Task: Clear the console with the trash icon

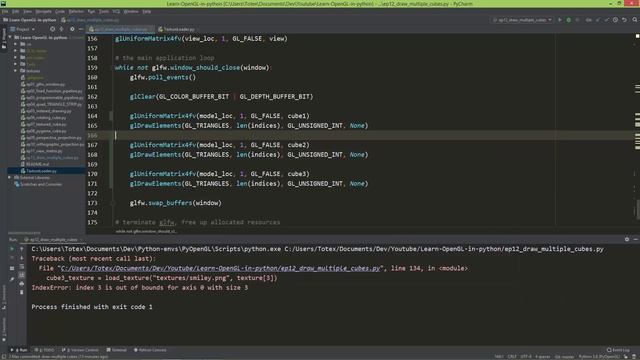Action: click(x=22, y=292)
